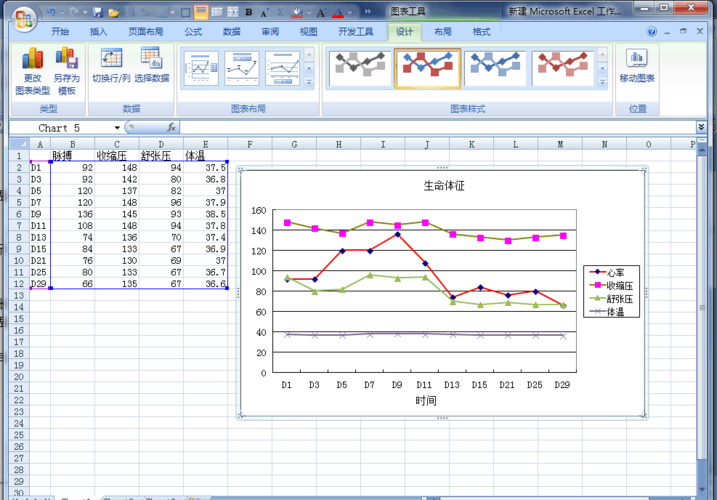The height and width of the screenshot is (500, 717).
Task: Expand the formula bar
Action: (x=701, y=127)
